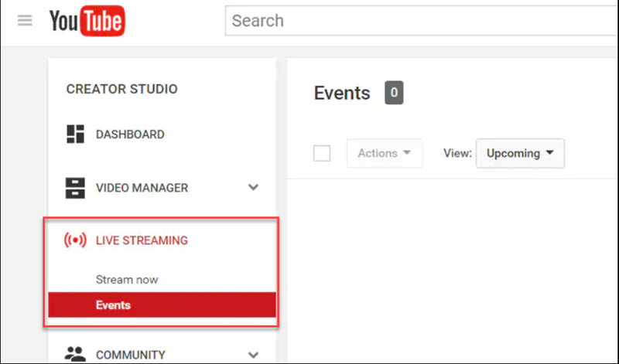
Task: Click the Community people icon
Action: (x=75, y=354)
